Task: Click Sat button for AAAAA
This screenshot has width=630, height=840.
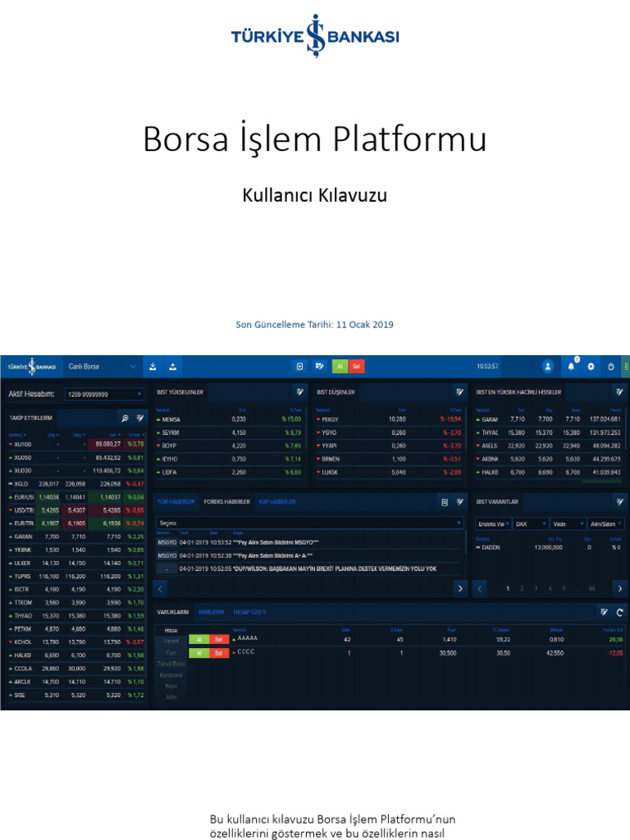Action: click(218, 640)
